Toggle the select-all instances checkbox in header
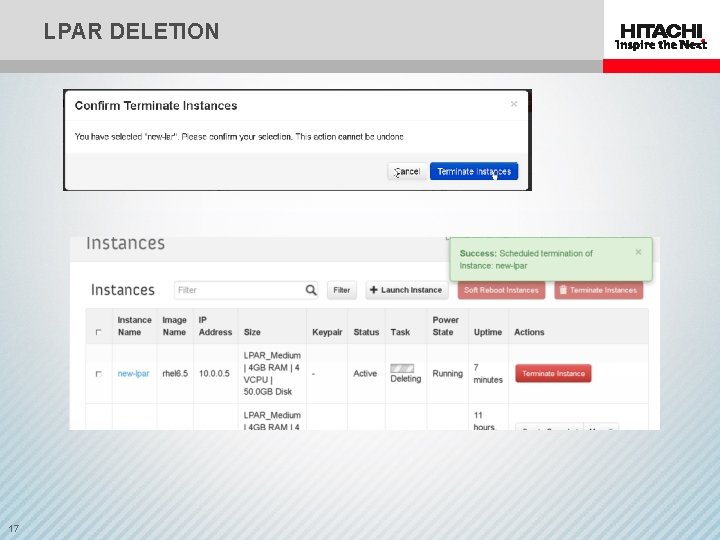This screenshot has width=720, height=540. point(98,332)
